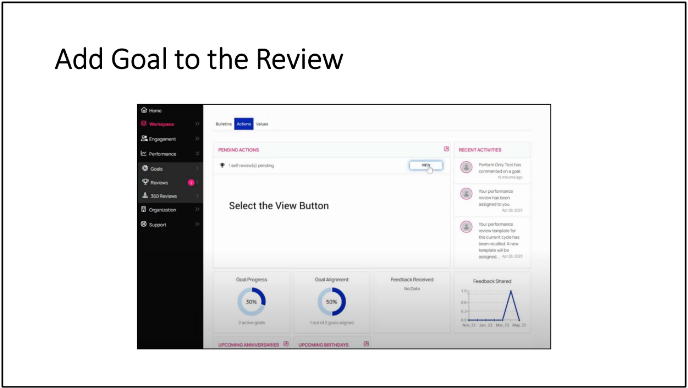Viewport: 688px width, 388px height.
Task: Expand the Engagement menu chevron
Action: pyautogui.click(x=197, y=138)
